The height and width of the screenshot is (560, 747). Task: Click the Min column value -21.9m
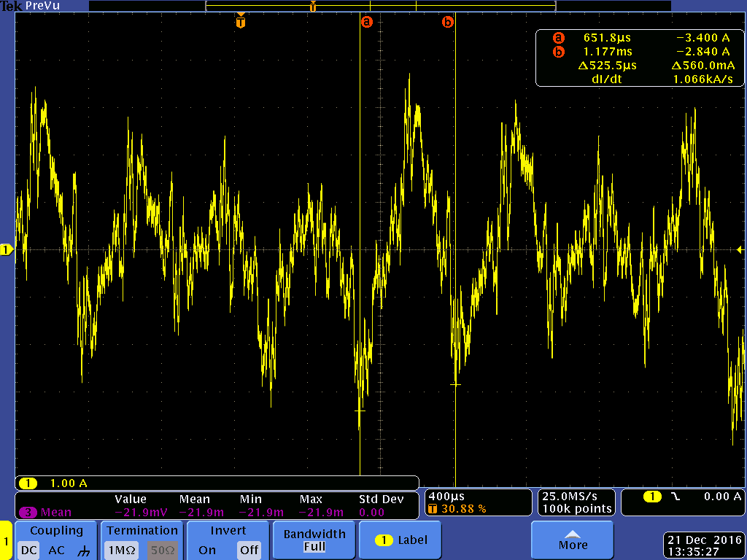click(x=261, y=513)
